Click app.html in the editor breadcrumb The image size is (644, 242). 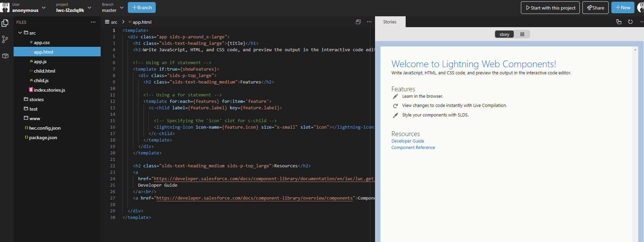142,22
